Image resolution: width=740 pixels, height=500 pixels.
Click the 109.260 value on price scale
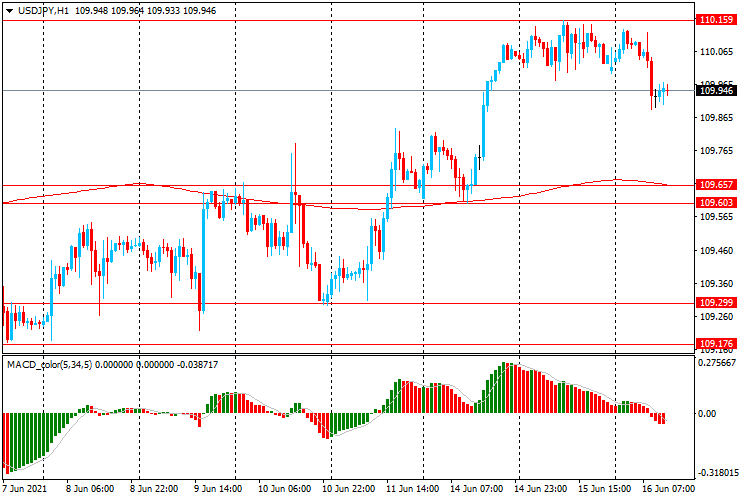point(716,316)
